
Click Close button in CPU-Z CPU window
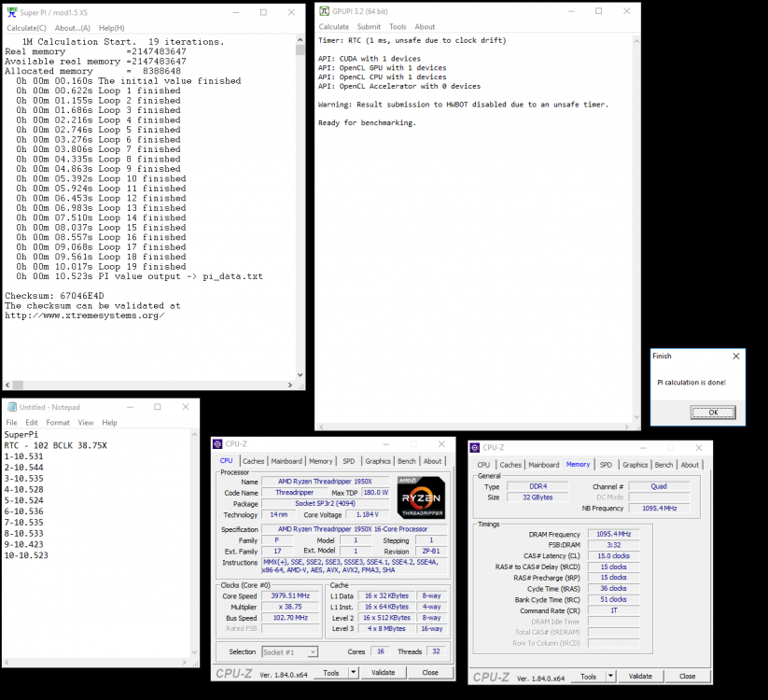pyautogui.click(x=430, y=673)
